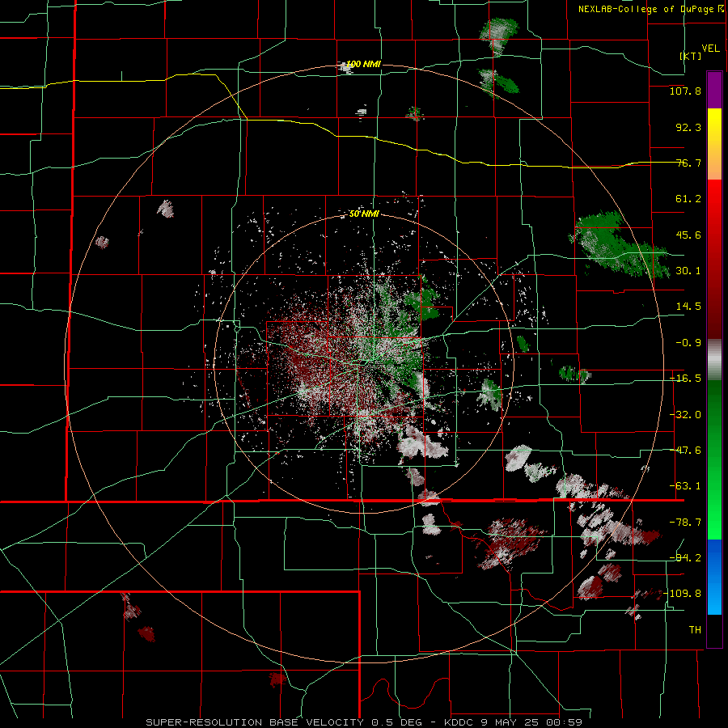Pick the blue segment of velocity color bar
This screenshot has width=728, height=728.
(714, 577)
